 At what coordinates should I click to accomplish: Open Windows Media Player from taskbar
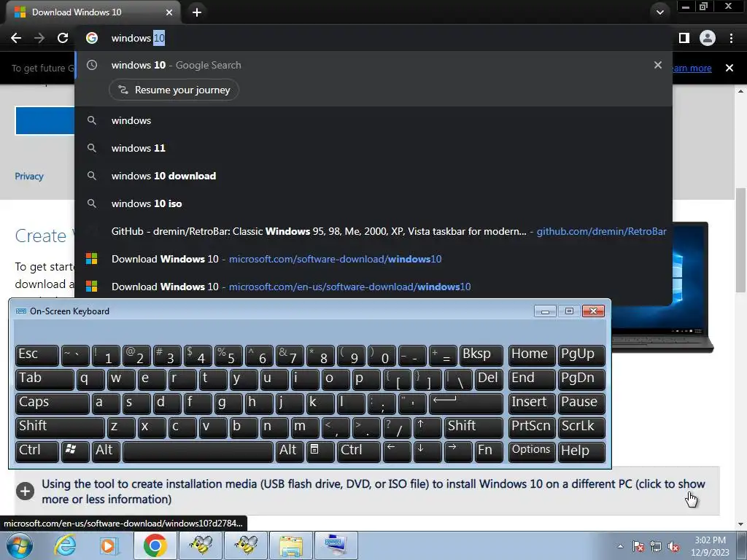[x=109, y=545]
